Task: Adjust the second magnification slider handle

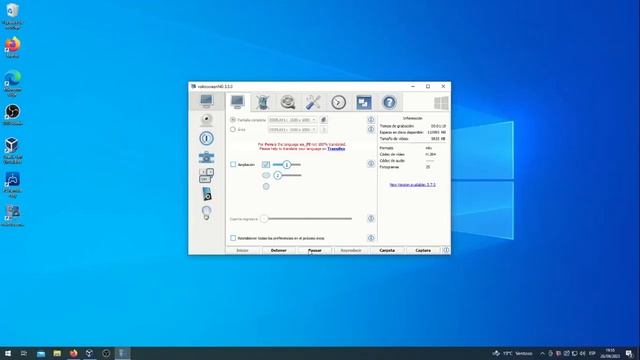Action: click(278, 176)
